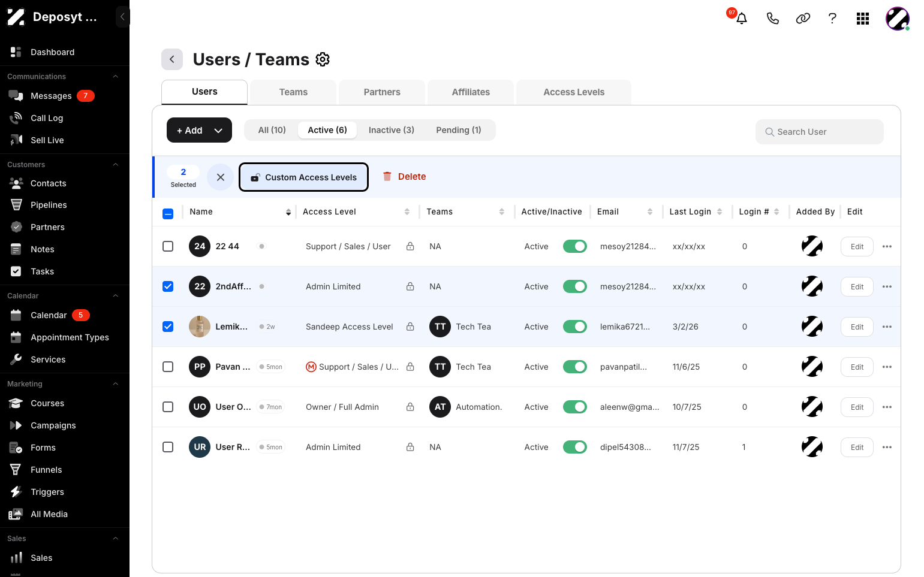Sort by Access Level column arrows
924x577 pixels.
coord(407,212)
